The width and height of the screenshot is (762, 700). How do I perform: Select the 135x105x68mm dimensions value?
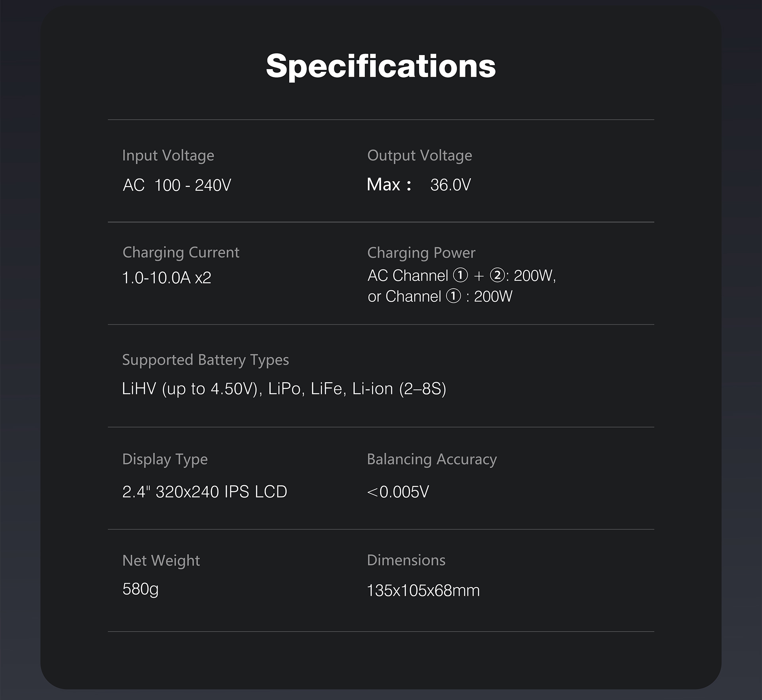423,590
